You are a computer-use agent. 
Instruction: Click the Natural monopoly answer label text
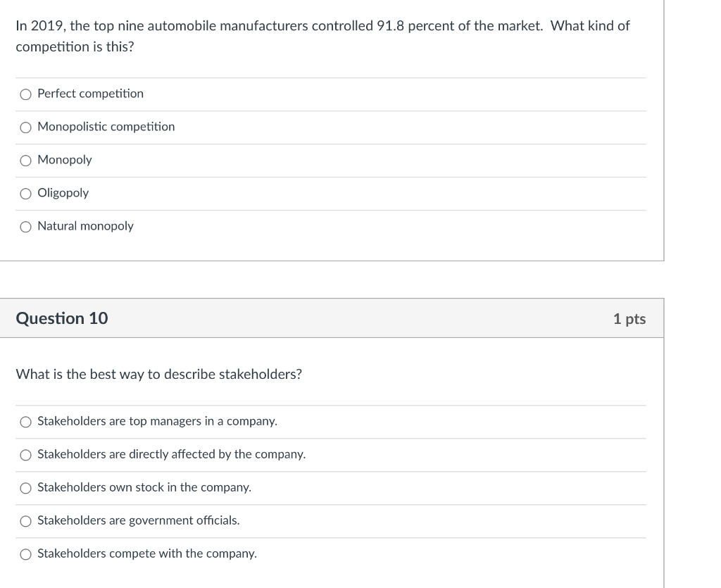click(x=85, y=226)
